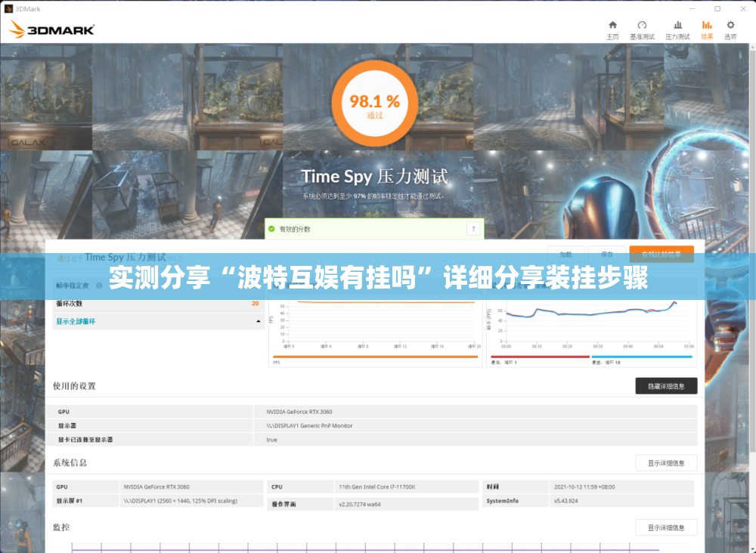Maximize the 3DMark window
Image resolution: width=756 pixels, height=553 pixels.
click(x=717, y=8)
